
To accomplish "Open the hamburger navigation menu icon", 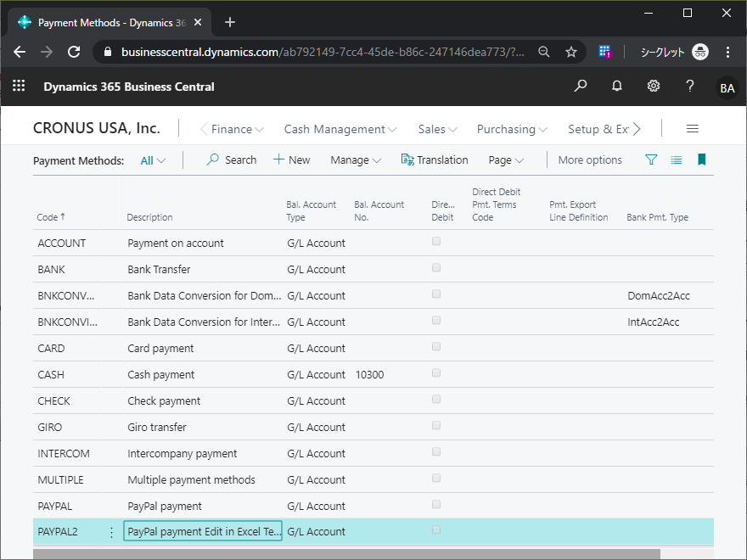I will [692, 129].
